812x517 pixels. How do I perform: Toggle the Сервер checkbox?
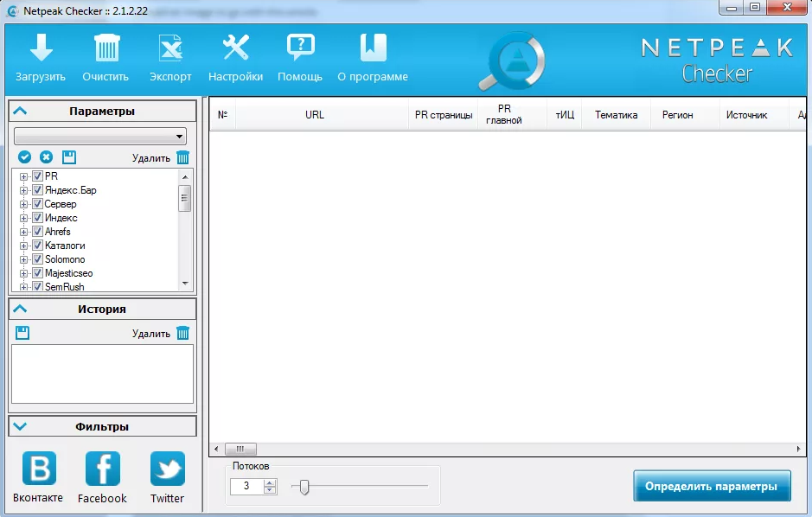point(37,204)
